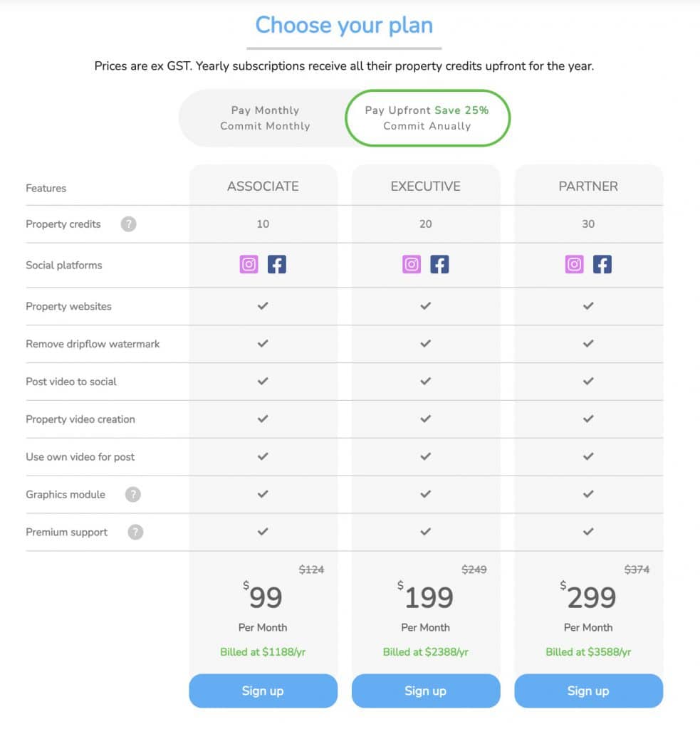Click the Choose your plan heading
The height and width of the screenshot is (729, 700).
[x=344, y=26]
